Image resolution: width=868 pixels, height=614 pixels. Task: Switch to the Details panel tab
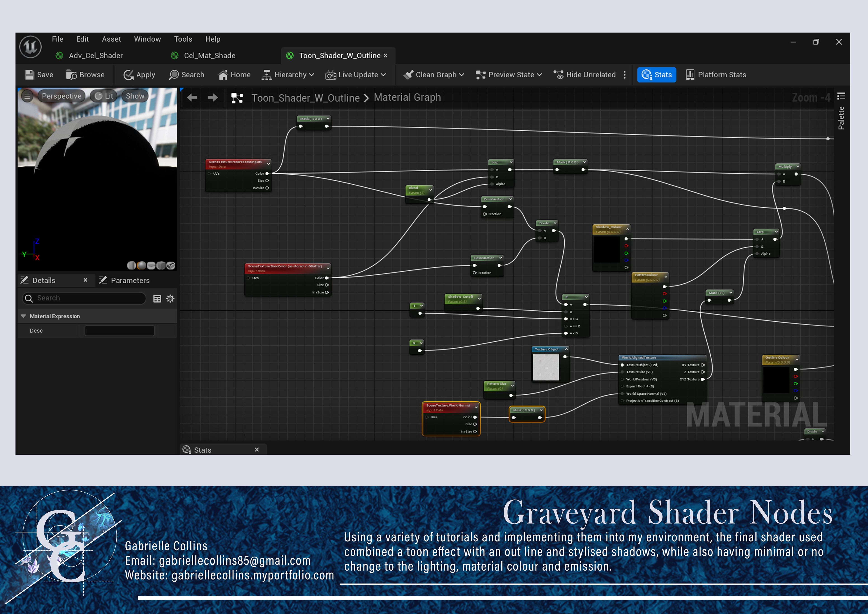(44, 280)
